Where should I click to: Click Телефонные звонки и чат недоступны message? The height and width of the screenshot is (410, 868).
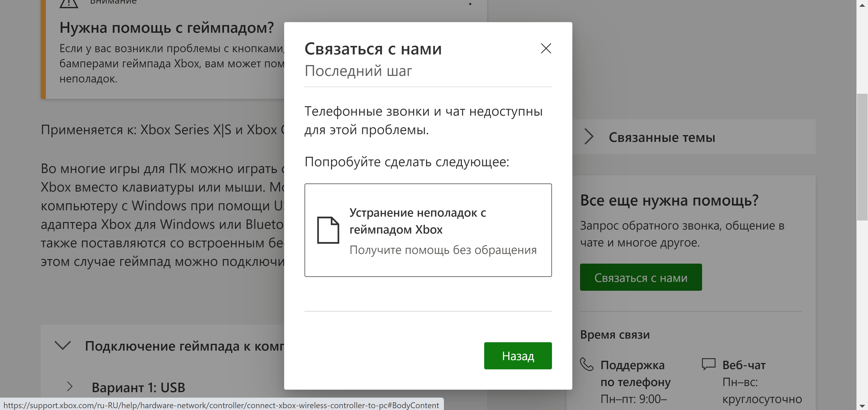coord(423,120)
